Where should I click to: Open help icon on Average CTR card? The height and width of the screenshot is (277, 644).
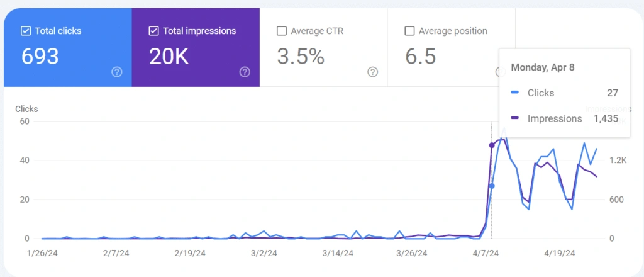[x=372, y=72]
